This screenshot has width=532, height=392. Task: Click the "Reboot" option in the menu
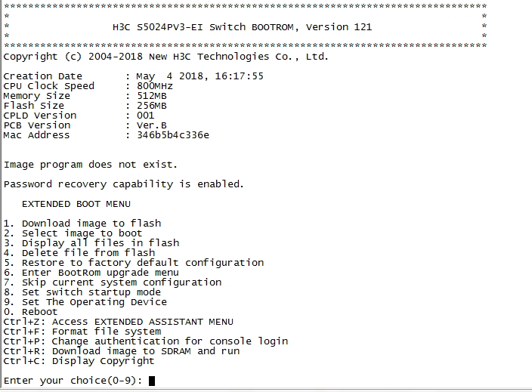(x=39, y=312)
